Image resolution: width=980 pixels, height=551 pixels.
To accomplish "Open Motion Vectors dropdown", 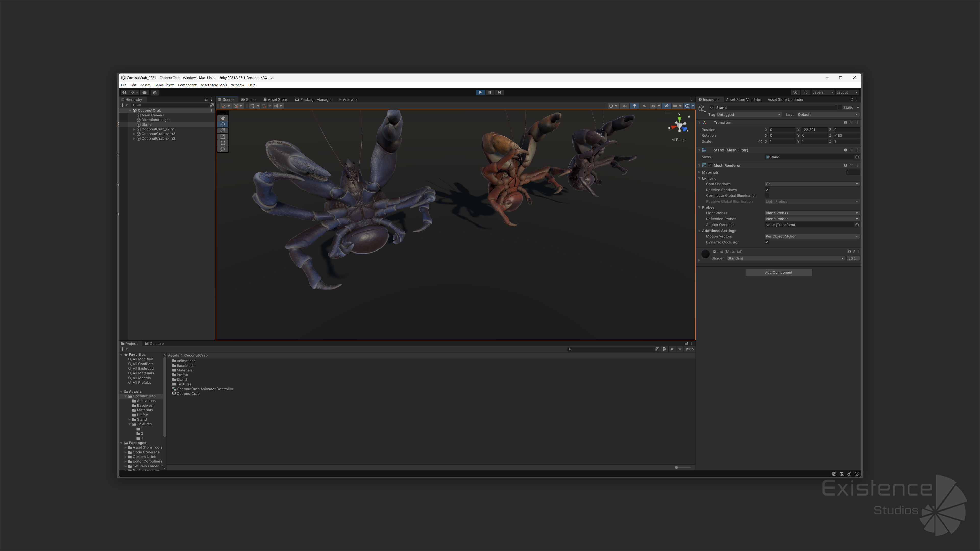I will pyautogui.click(x=812, y=236).
